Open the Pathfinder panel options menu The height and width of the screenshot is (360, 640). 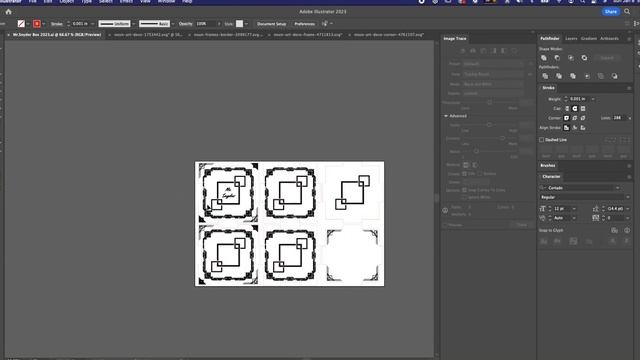pyautogui.click(x=629, y=39)
